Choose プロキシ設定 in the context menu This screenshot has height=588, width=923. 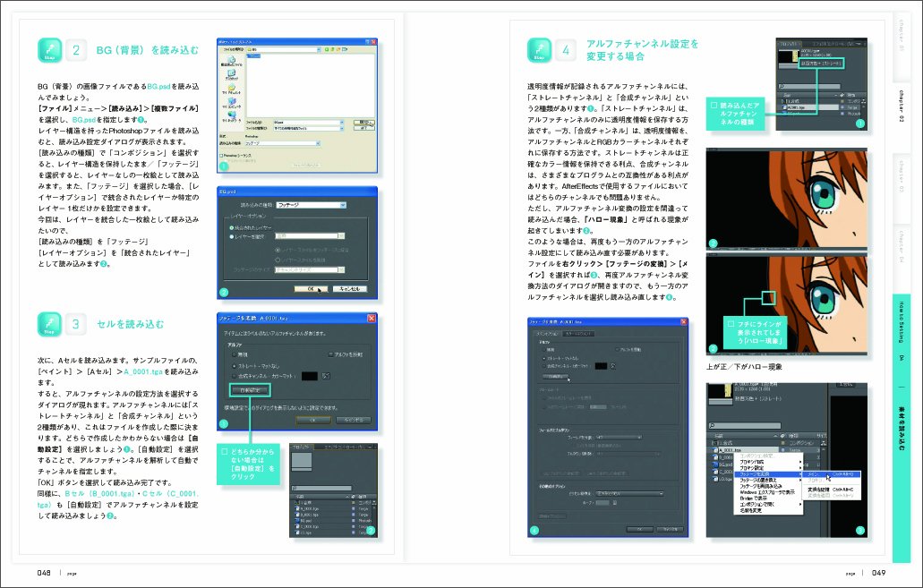(x=769, y=468)
